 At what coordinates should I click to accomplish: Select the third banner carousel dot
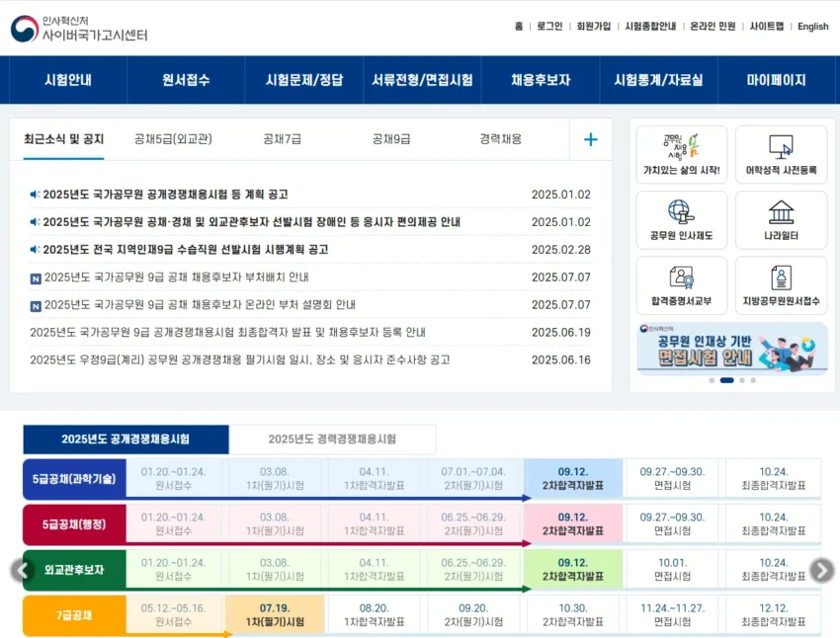coord(742,380)
